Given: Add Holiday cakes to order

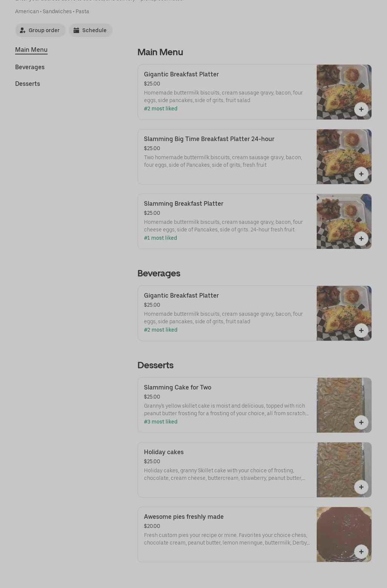Looking at the screenshot, I should pos(361,487).
